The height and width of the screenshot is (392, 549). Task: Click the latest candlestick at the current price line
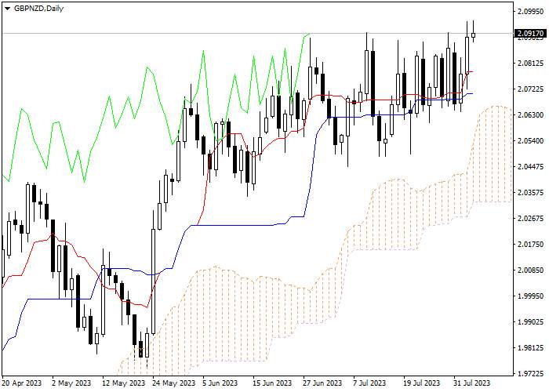(x=474, y=34)
